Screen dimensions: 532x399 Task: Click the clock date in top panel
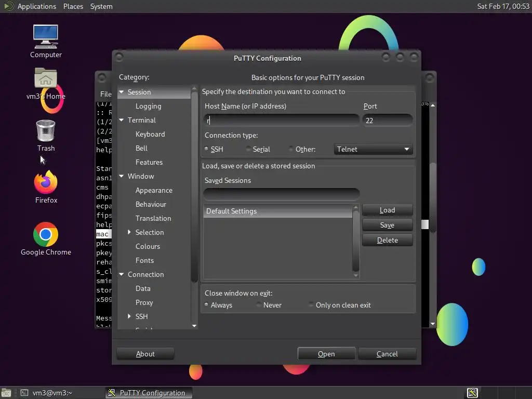[503, 6]
